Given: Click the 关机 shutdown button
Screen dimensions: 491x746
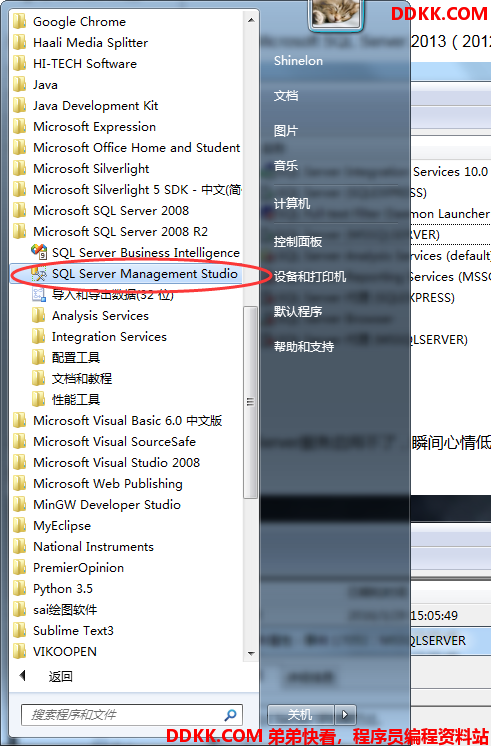Looking at the screenshot, I should pos(301,715).
